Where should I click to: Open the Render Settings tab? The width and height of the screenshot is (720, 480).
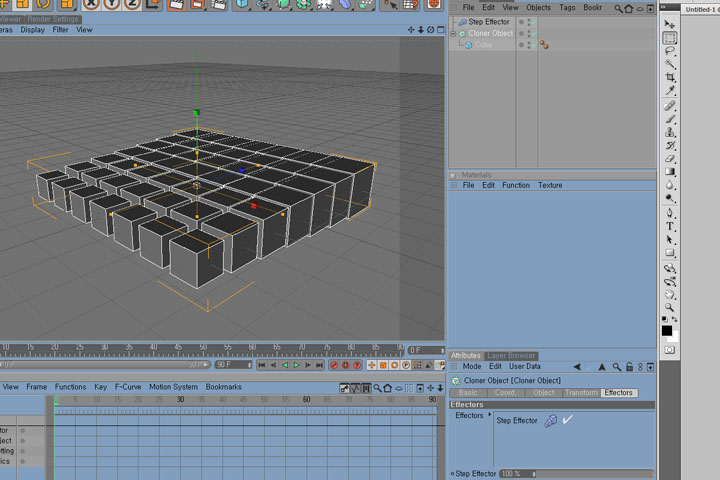point(53,19)
